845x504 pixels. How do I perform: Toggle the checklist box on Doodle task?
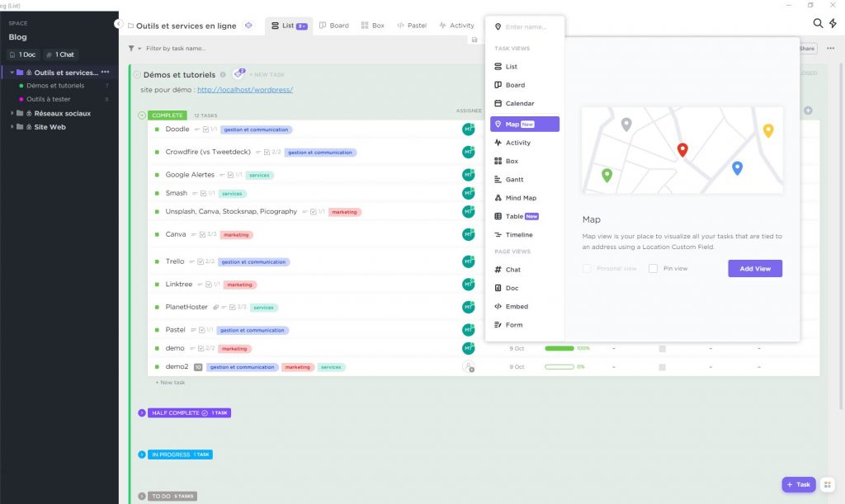tap(205, 130)
